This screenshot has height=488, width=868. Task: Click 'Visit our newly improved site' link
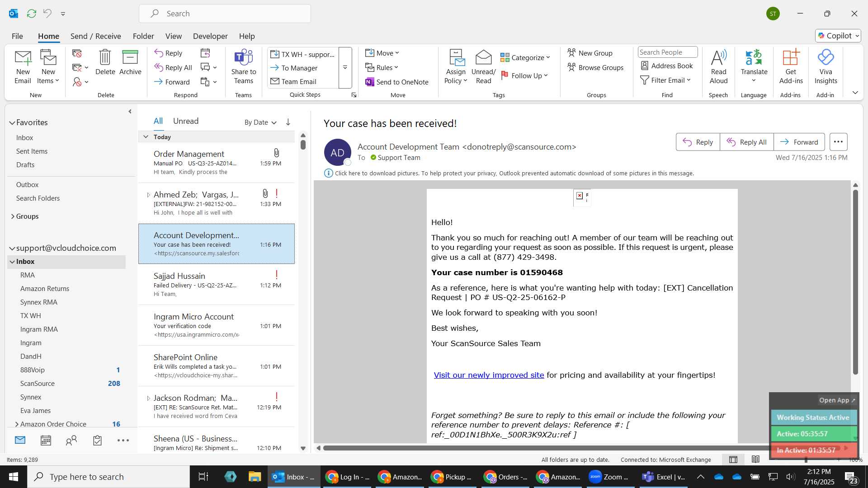[489, 375]
